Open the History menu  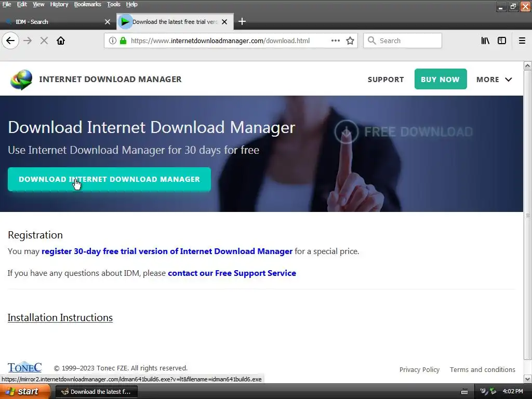[59, 4]
